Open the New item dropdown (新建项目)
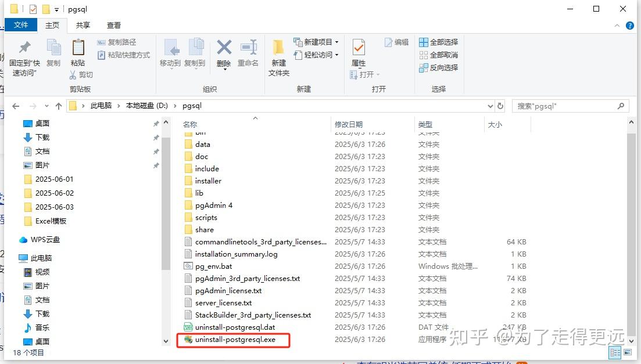Screen dimensions: 641x364 point(316,42)
